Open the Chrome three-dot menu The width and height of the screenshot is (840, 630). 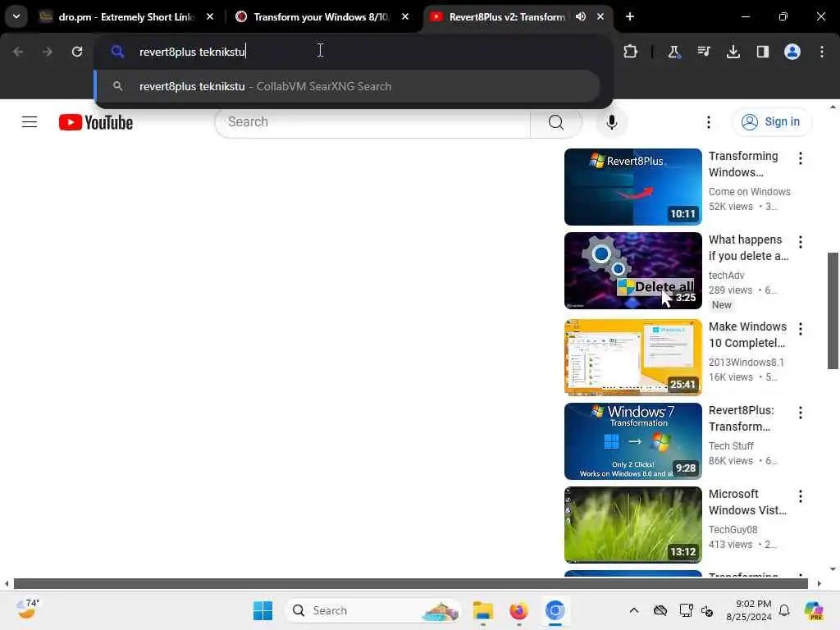pos(822,52)
